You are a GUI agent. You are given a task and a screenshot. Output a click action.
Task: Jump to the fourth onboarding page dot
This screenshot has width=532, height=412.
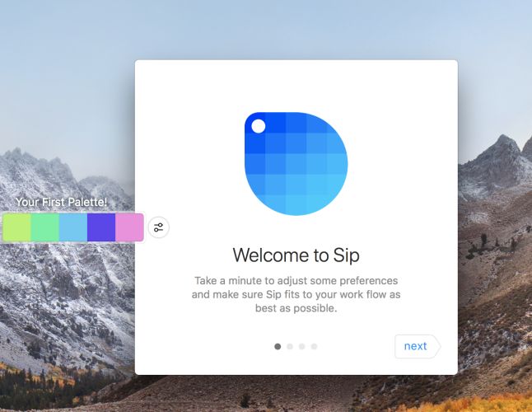(315, 347)
